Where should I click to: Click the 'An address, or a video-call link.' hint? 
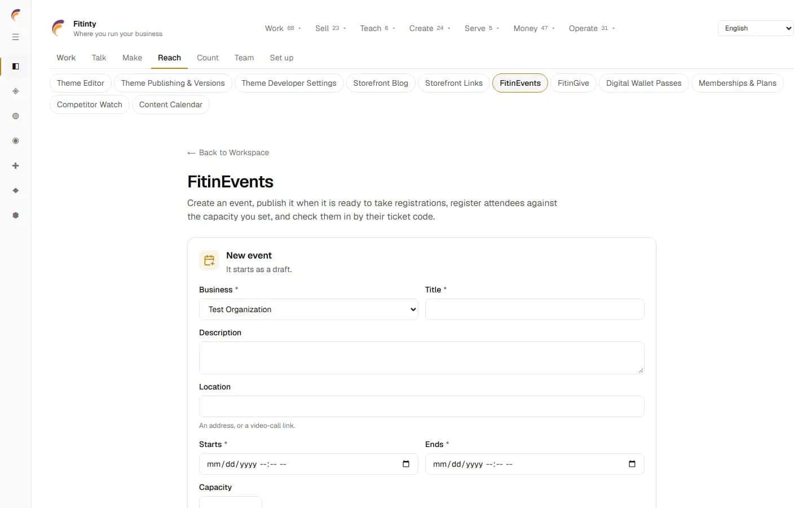point(247,426)
